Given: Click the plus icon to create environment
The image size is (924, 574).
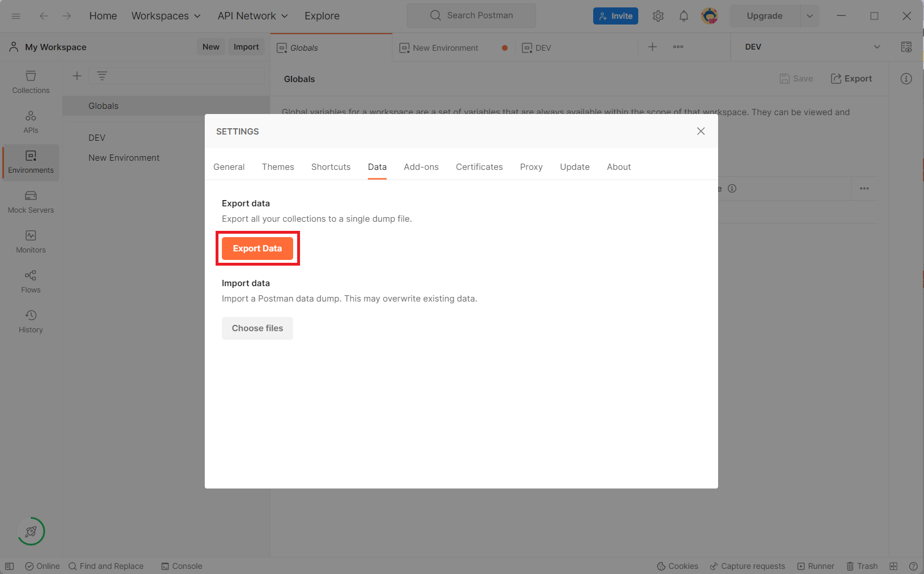Looking at the screenshot, I should point(77,76).
